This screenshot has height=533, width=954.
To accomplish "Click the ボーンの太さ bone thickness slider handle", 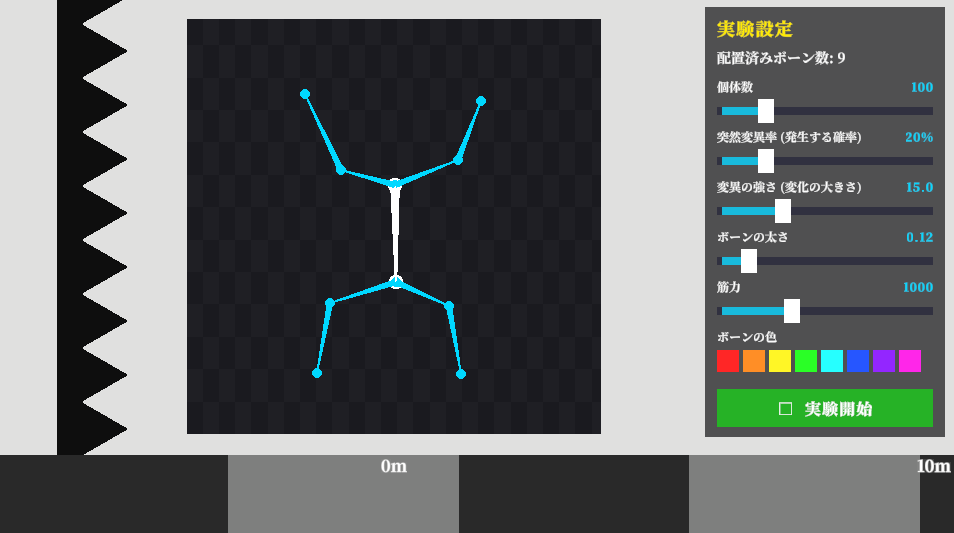I will click(749, 261).
